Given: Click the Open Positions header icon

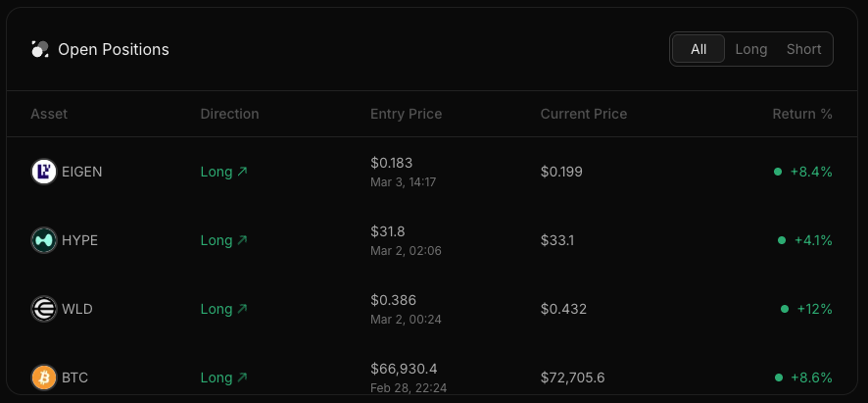Looking at the screenshot, I should [40, 49].
